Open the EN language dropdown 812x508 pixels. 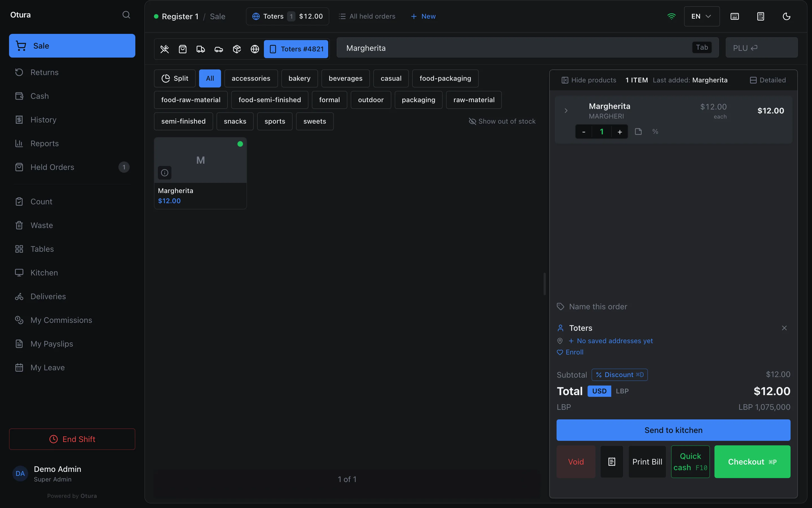701,16
